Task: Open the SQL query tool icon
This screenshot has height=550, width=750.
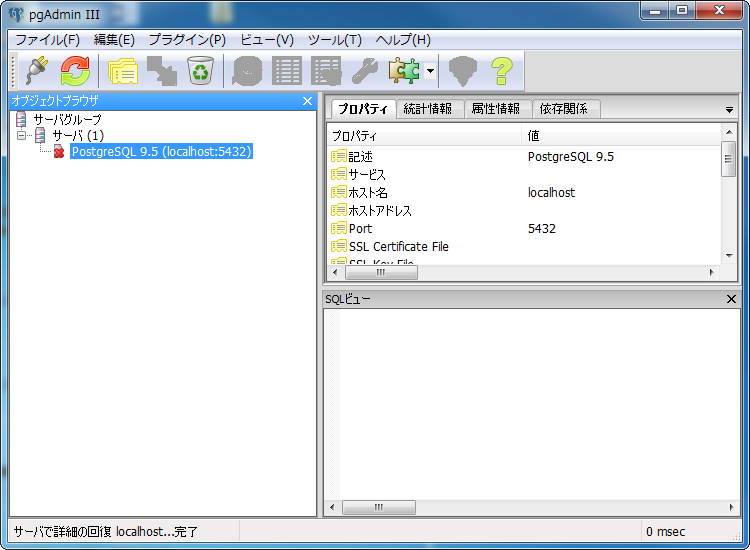Action: pyautogui.click(x=247, y=71)
